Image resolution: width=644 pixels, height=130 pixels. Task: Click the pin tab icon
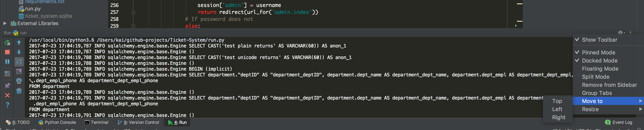pos(7,86)
